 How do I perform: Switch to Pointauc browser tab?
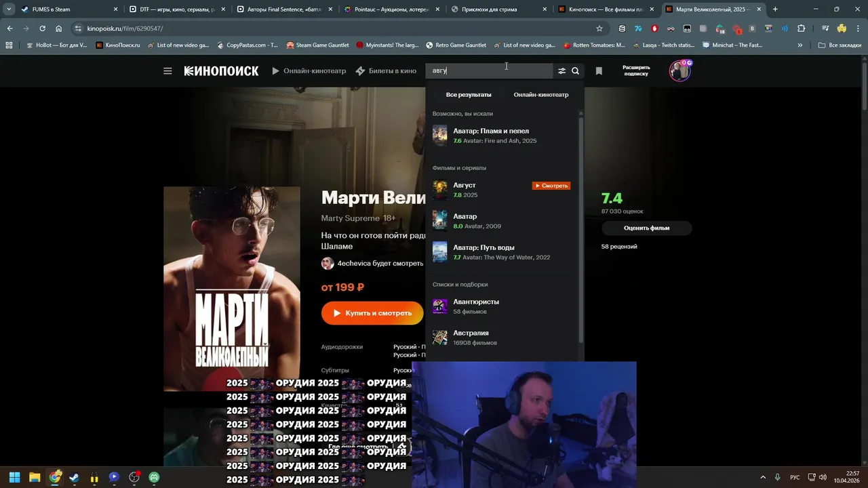[x=391, y=9]
